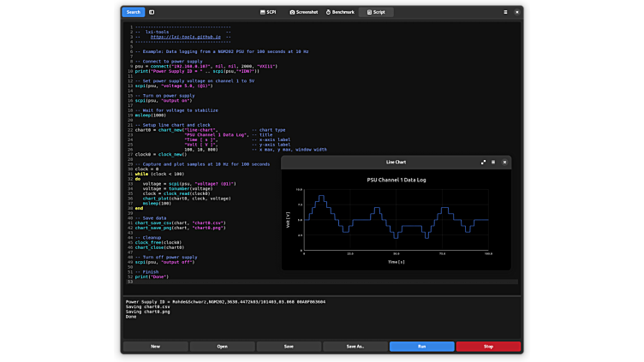644x362 pixels.
Task: Select the Benchmark tab
Action: (340, 12)
